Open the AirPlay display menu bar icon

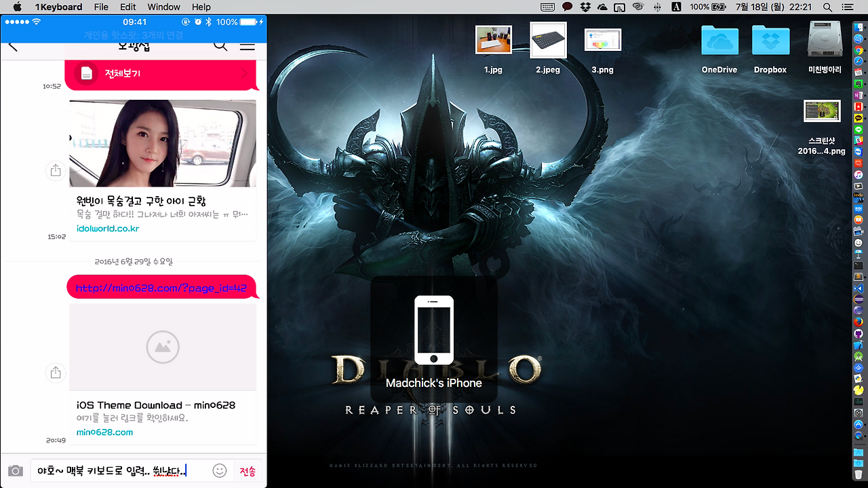(620, 7)
